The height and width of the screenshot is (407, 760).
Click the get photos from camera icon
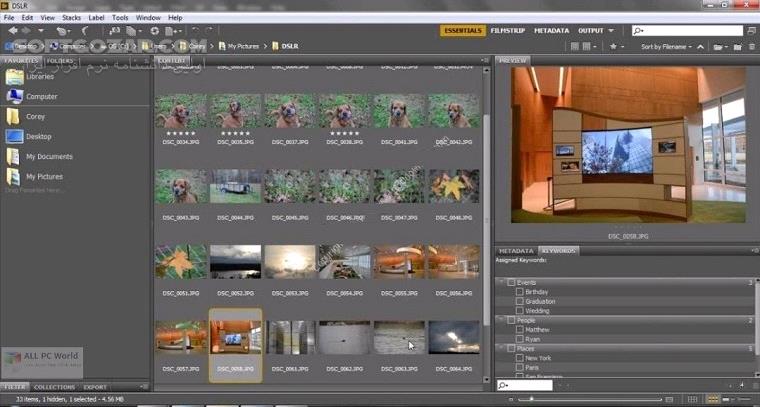click(114, 31)
